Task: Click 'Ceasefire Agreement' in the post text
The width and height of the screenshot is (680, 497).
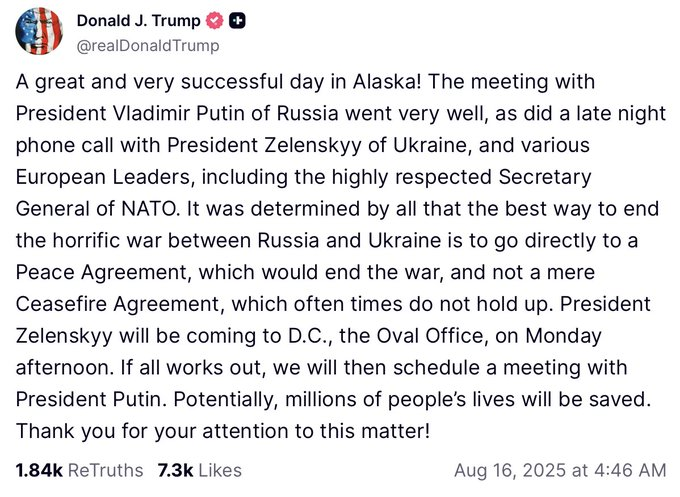Action: click(119, 304)
